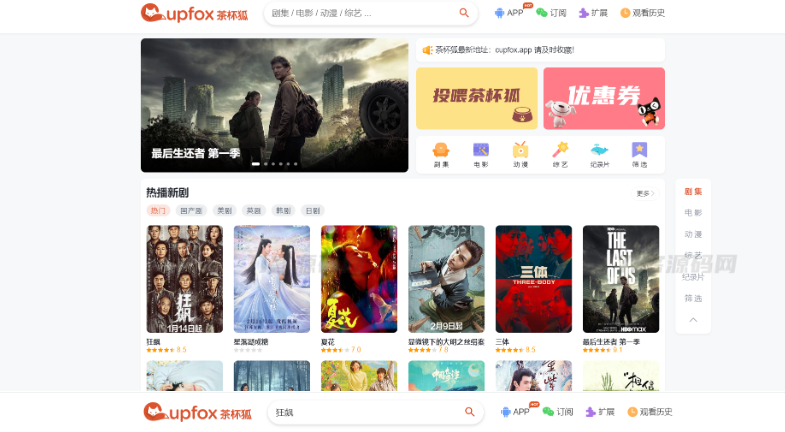This screenshot has width=785, height=432.
Task: Expand 更多 for 热播新剧
Action: pyautogui.click(x=645, y=194)
